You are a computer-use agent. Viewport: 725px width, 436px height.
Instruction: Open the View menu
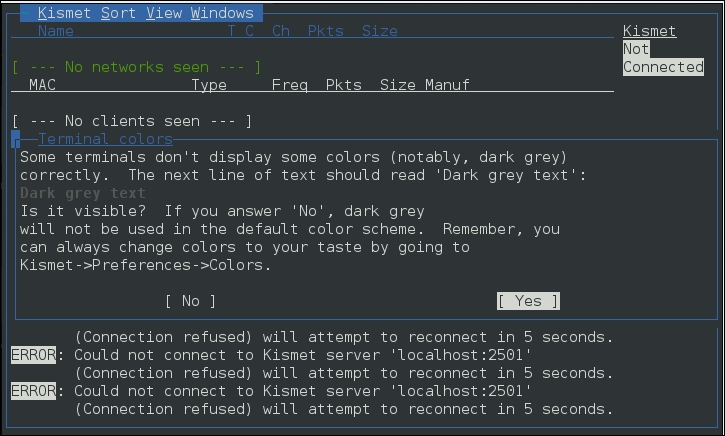(x=163, y=13)
